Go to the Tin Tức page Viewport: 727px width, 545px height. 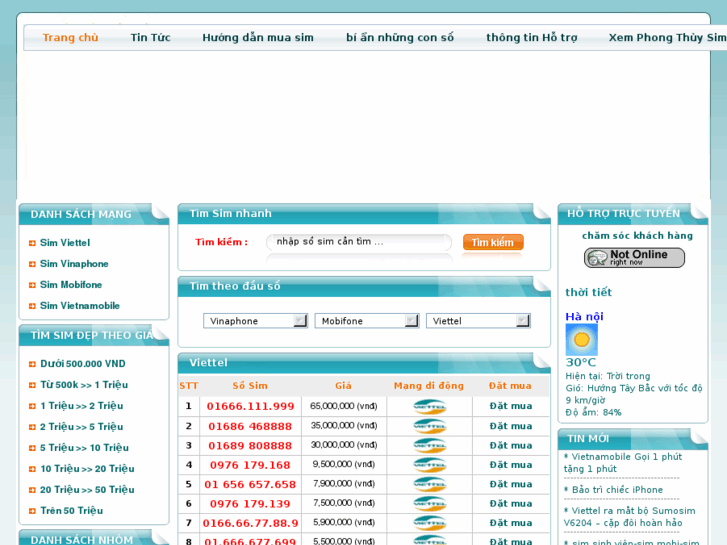[150, 38]
